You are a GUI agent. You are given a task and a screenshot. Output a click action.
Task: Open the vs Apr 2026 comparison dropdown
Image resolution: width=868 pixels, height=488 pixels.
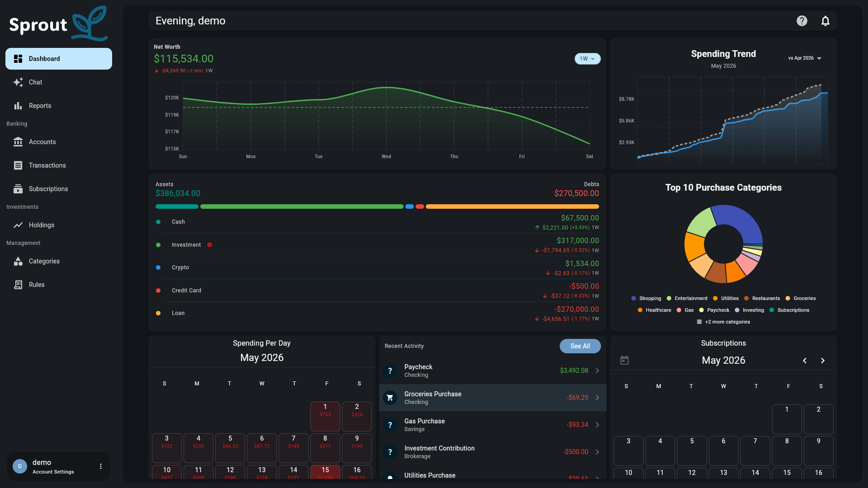tap(805, 58)
